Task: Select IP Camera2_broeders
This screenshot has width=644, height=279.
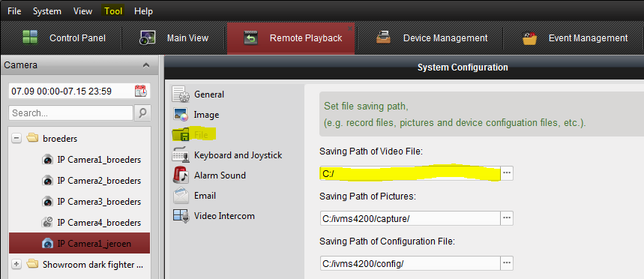Action: pyautogui.click(x=99, y=181)
